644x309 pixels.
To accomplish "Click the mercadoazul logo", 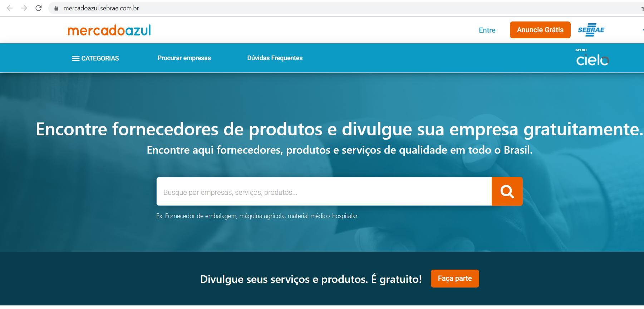I will [x=109, y=30].
